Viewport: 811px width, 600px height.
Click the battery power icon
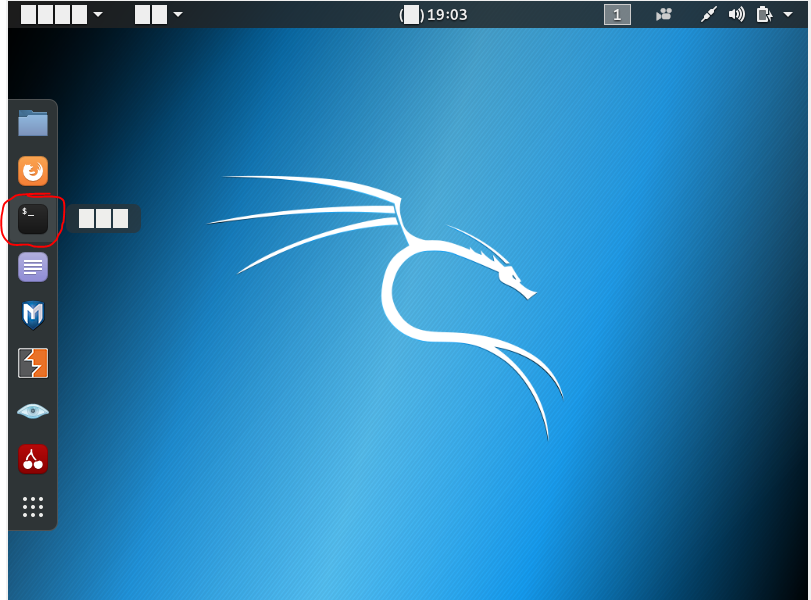pyautogui.click(x=764, y=14)
